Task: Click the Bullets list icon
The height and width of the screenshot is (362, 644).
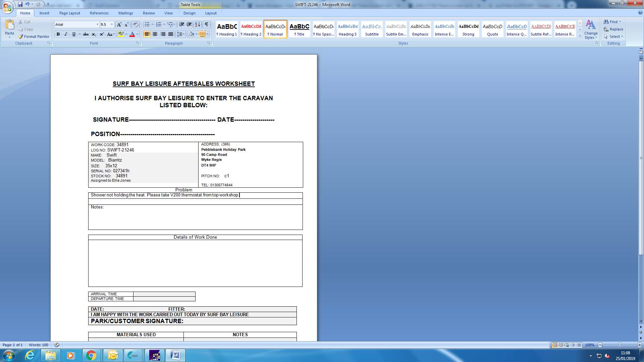Action: click(147, 24)
